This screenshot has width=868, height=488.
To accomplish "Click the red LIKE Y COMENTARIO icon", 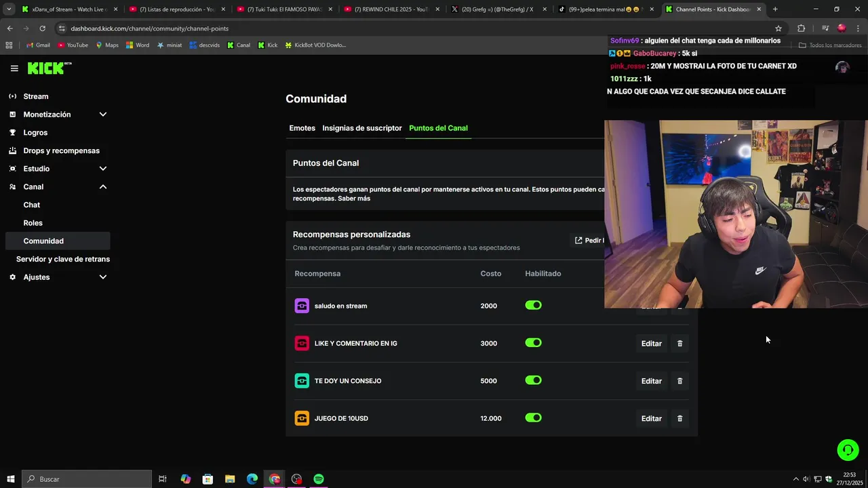I will tap(302, 343).
